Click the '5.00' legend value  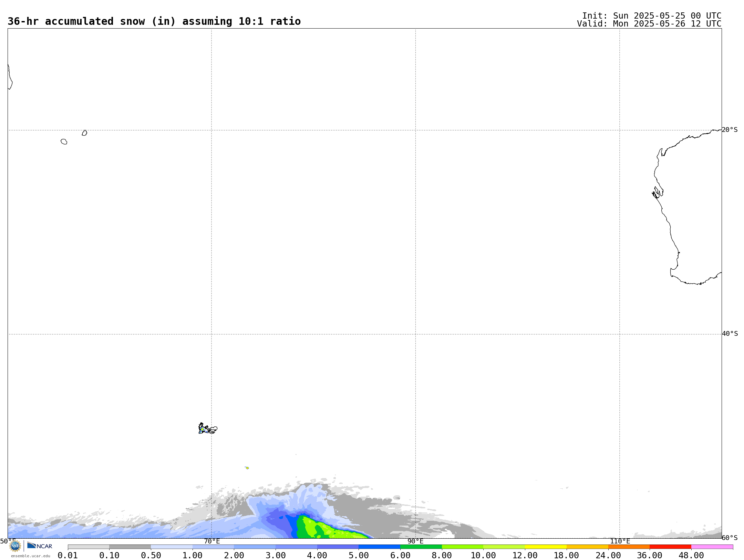pos(359,556)
